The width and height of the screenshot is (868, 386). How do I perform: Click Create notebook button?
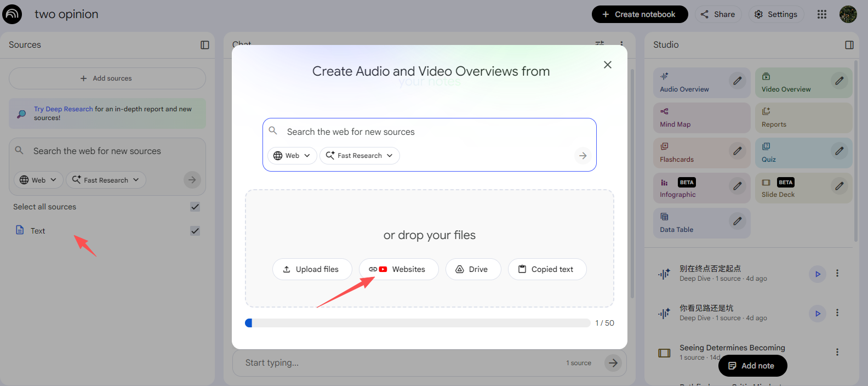640,14
